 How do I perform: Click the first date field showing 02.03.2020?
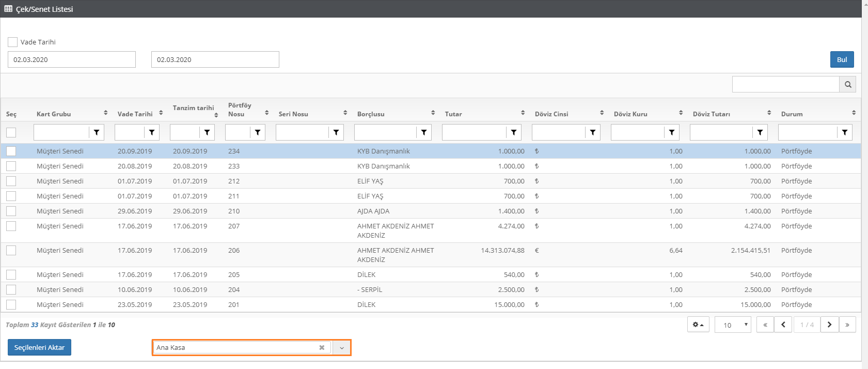72,59
